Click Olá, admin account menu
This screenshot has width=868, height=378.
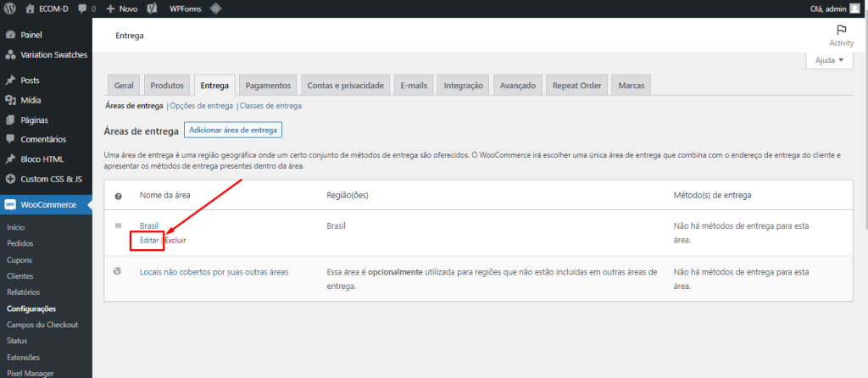point(835,8)
